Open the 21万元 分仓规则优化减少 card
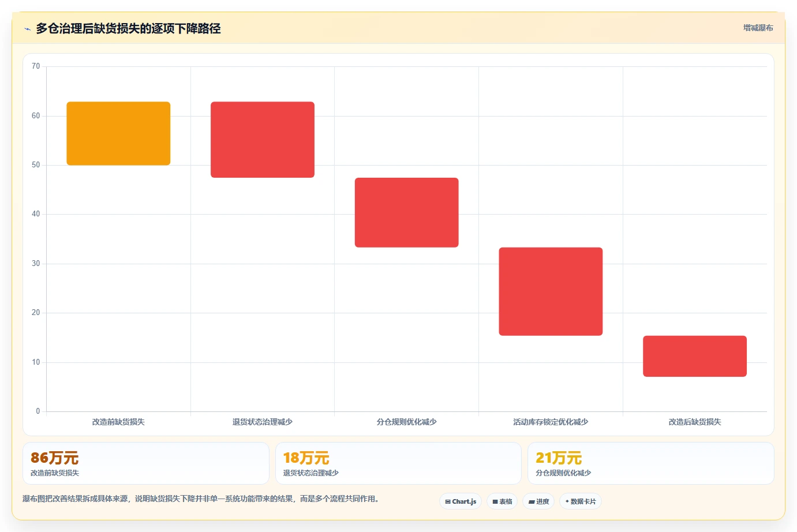Image resolution: width=797 pixels, height=532 pixels. (x=651, y=463)
